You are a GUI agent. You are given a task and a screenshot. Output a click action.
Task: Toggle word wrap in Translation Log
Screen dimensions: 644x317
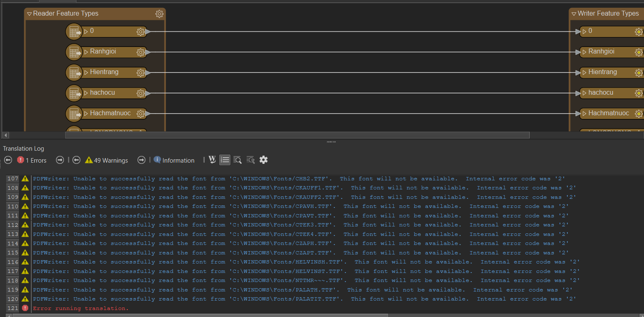pos(212,160)
